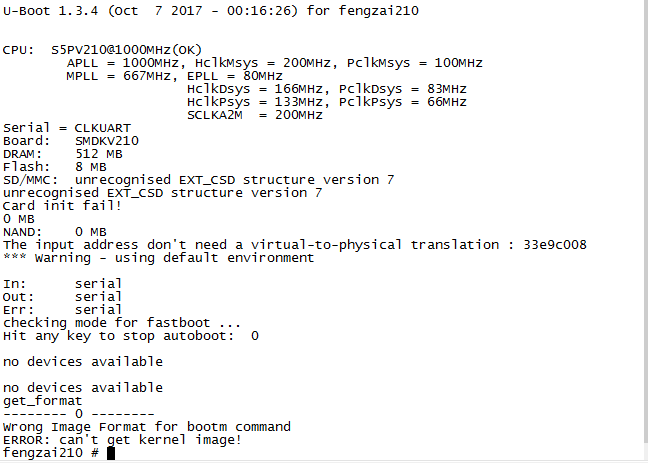This screenshot has width=648, height=463.
Task: Click the CPU: S5PV210@1000MHz(OK) line
Action: tap(102, 50)
